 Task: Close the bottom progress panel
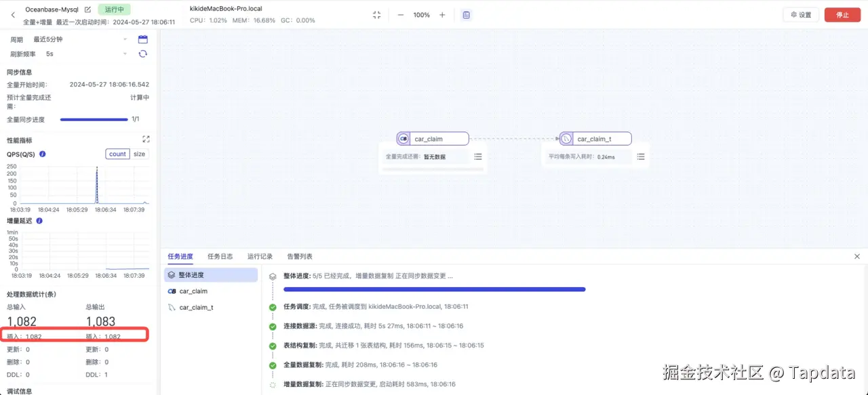pos(857,257)
